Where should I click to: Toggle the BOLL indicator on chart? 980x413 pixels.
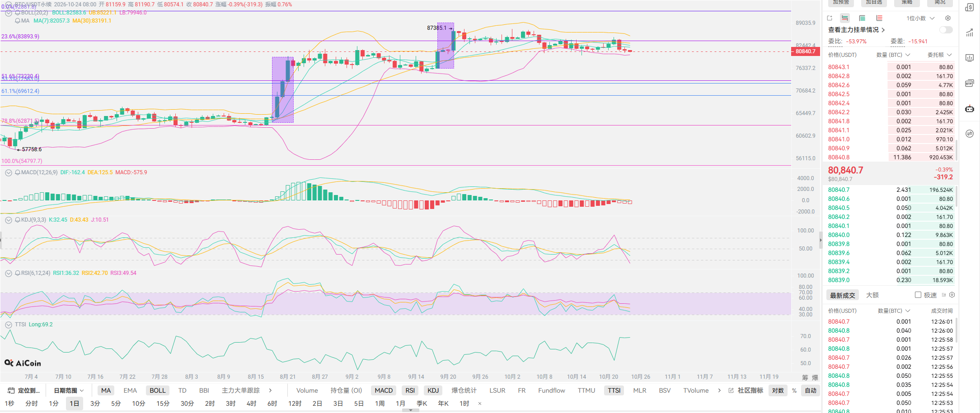(158, 390)
